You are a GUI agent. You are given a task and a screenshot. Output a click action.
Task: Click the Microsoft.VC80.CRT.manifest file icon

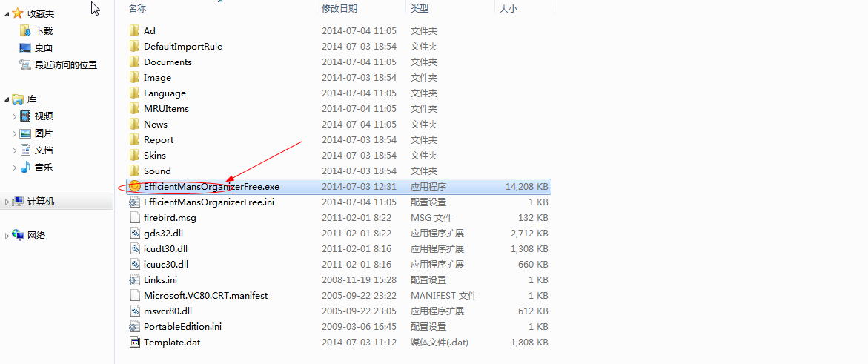[134, 295]
